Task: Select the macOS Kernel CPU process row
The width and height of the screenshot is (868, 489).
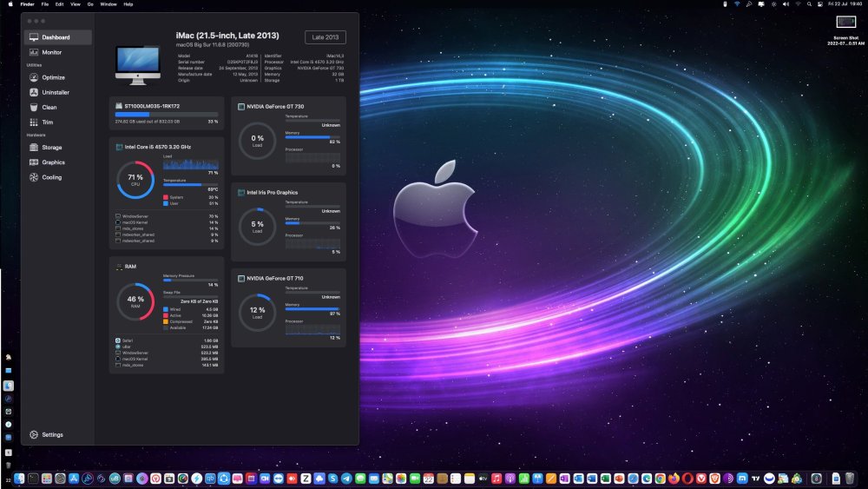Action: (167, 222)
